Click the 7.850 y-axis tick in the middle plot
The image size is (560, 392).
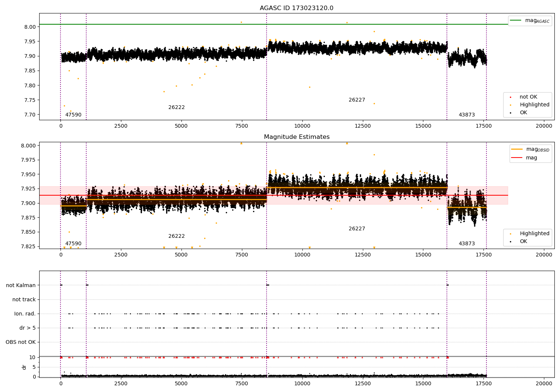(28, 232)
